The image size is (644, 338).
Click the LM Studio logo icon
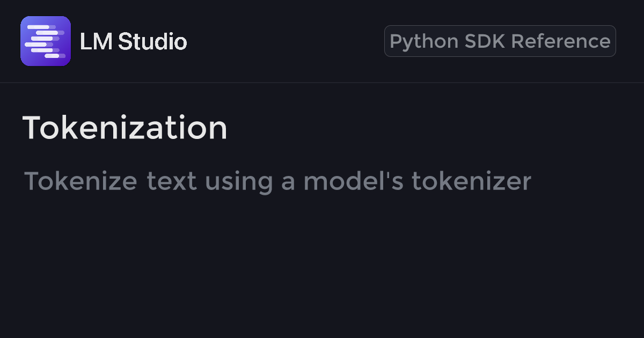46,41
